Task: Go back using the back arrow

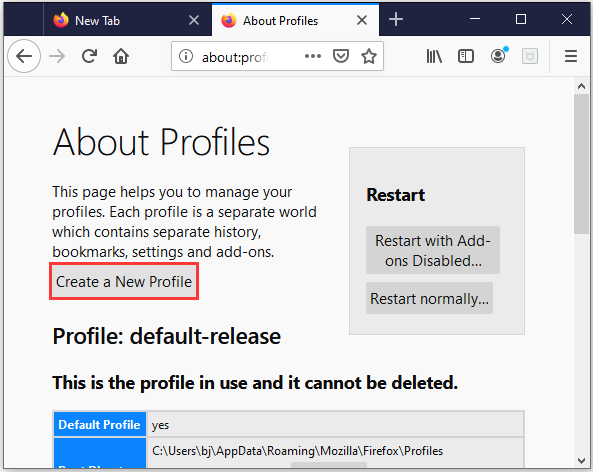Action: click(x=24, y=56)
